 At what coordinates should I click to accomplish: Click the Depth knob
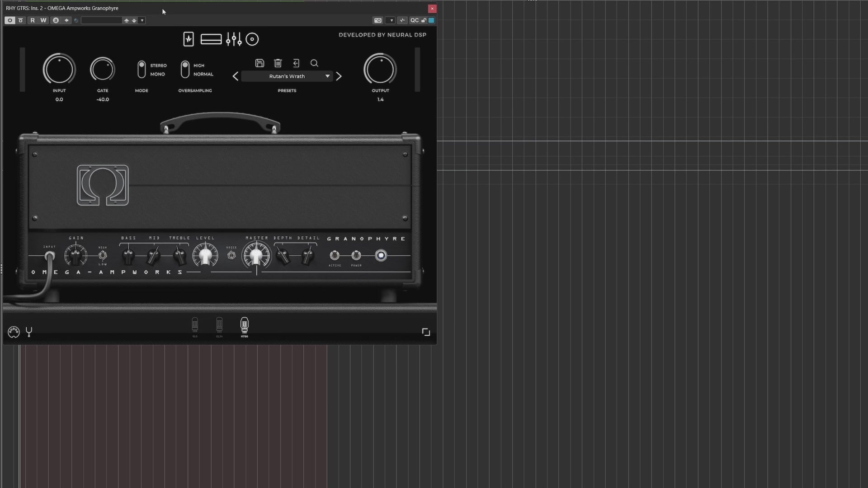(283, 256)
